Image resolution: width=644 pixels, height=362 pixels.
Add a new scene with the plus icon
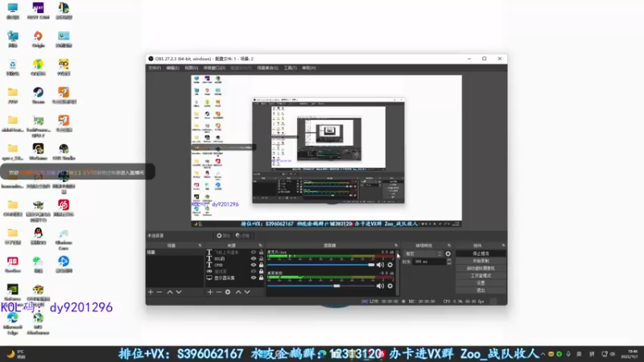151,292
